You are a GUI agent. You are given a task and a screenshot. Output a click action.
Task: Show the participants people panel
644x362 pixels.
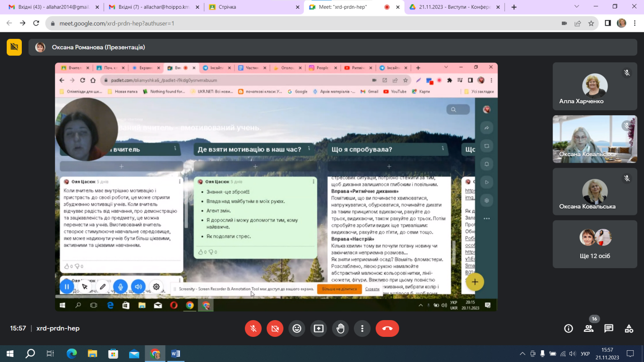tap(589, 328)
